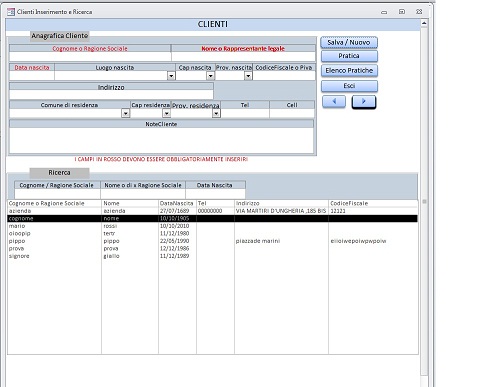Viewport: 504px width, 387px height.
Task: Click Esci to exit the form
Action: 349,86
